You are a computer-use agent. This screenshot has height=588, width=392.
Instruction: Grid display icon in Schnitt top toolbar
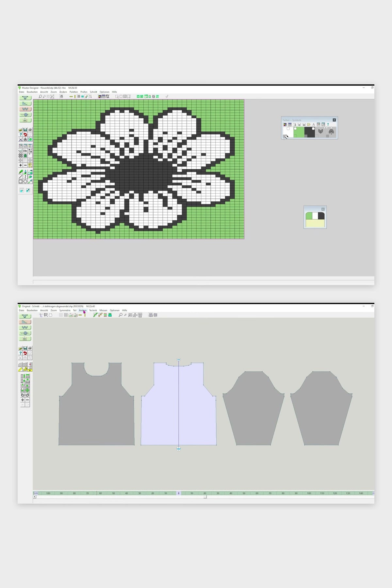(x=66, y=315)
